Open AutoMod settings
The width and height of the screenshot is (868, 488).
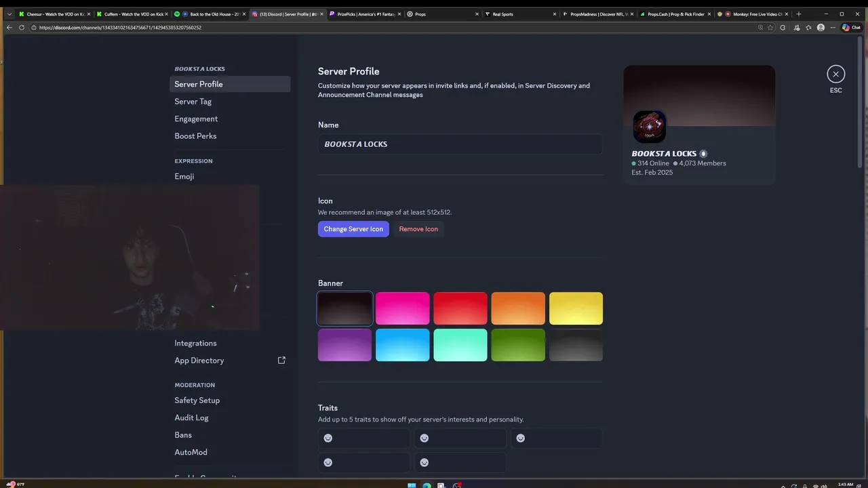(230, 452)
